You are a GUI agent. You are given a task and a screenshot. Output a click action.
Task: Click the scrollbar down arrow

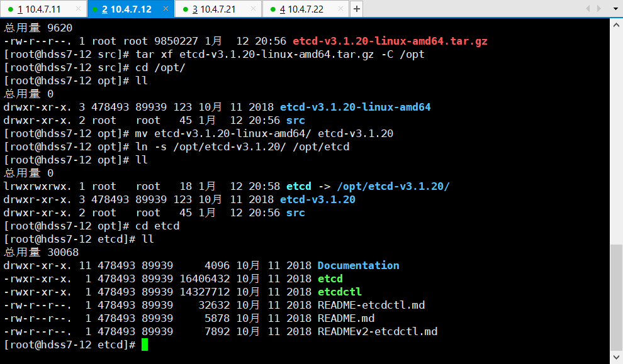(x=616, y=357)
